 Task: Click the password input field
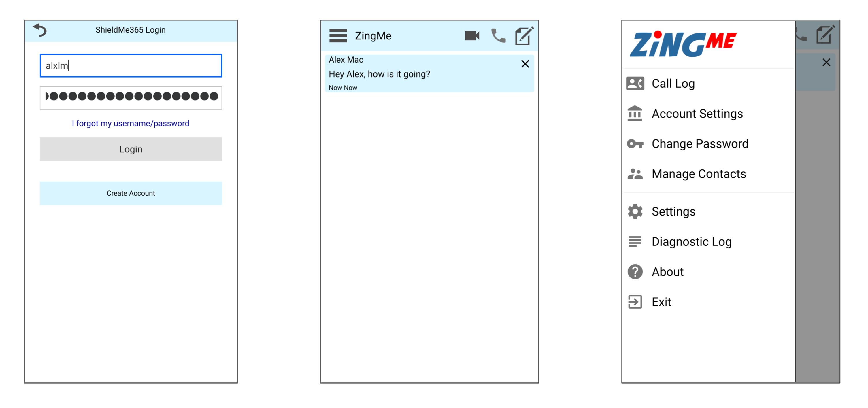(x=131, y=98)
